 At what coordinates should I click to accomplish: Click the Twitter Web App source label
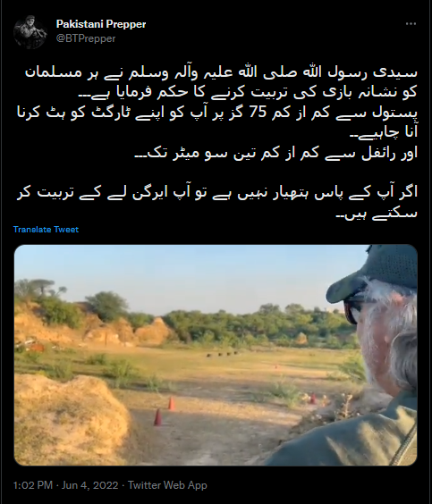167,485
